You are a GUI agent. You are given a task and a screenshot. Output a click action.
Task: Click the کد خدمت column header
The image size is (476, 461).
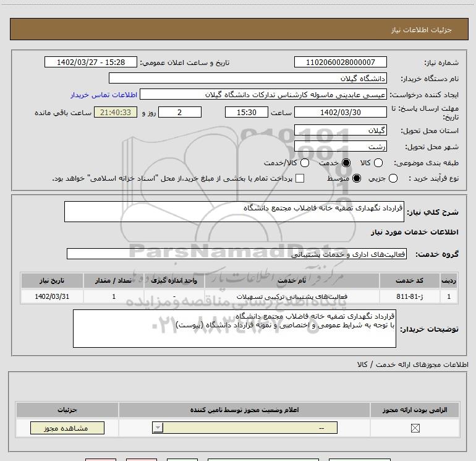(409, 280)
